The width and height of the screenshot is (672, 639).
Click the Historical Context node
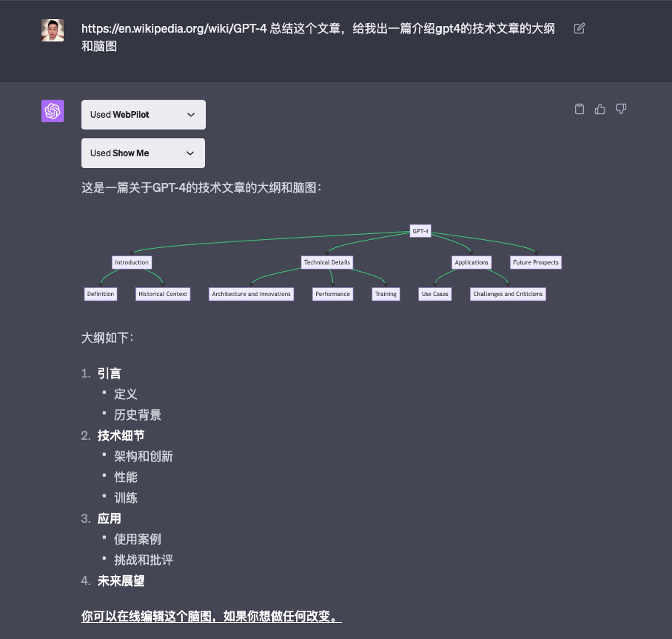click(163, 294)
